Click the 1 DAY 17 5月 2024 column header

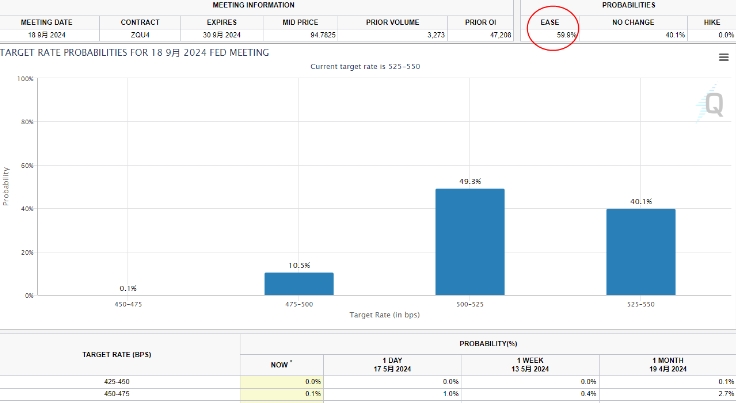coord(392,365)
